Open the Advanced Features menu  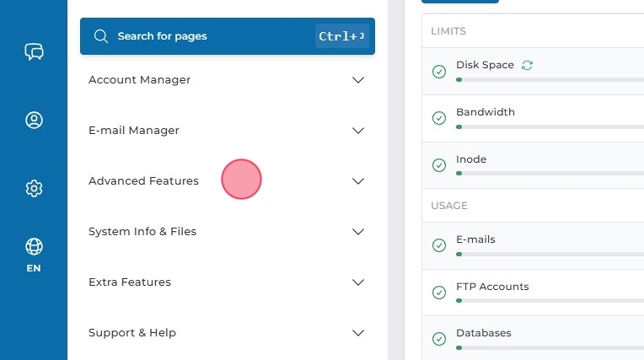pyautogui.click(x=143, y=181)
